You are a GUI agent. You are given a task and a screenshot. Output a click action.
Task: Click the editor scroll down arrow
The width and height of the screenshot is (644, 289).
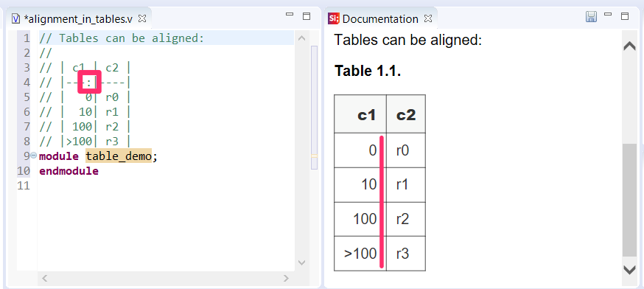tap(301, 262)
